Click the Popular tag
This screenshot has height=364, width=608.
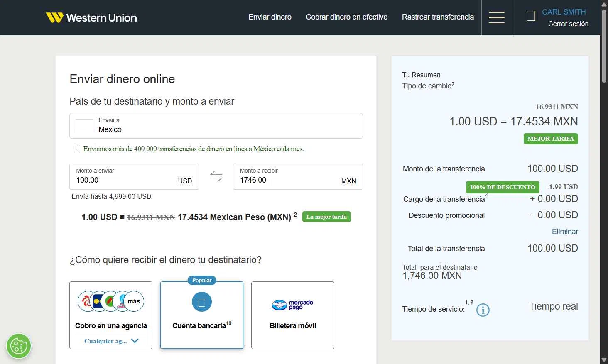(x=202, y=281)
